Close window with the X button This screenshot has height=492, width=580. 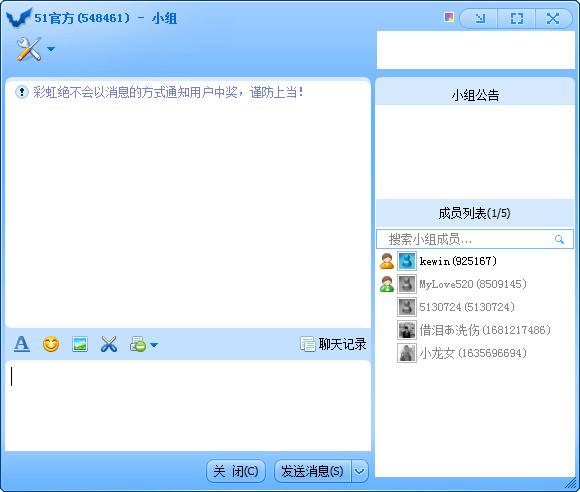tap(553, 18)
